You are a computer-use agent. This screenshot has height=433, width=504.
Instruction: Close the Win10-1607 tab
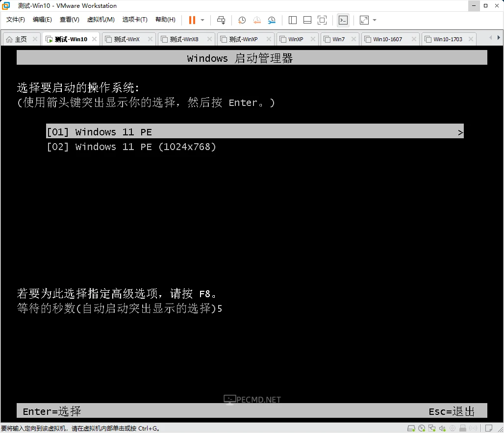click(x=414, y=39)
